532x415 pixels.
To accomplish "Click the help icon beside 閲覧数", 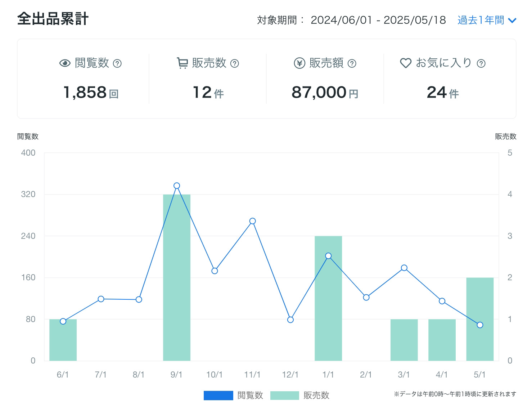I will [117, 64].
